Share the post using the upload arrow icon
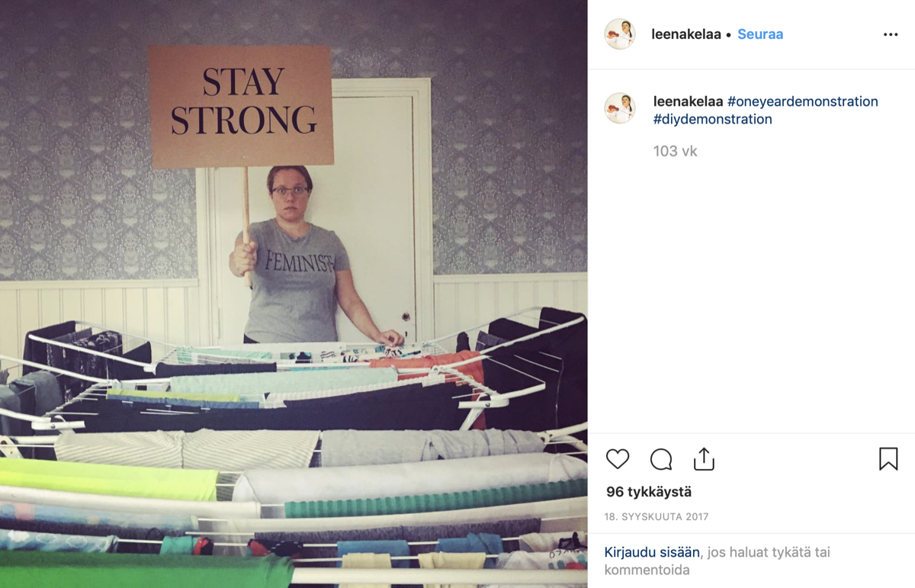915x588 pixels. [x=704, y=459]
